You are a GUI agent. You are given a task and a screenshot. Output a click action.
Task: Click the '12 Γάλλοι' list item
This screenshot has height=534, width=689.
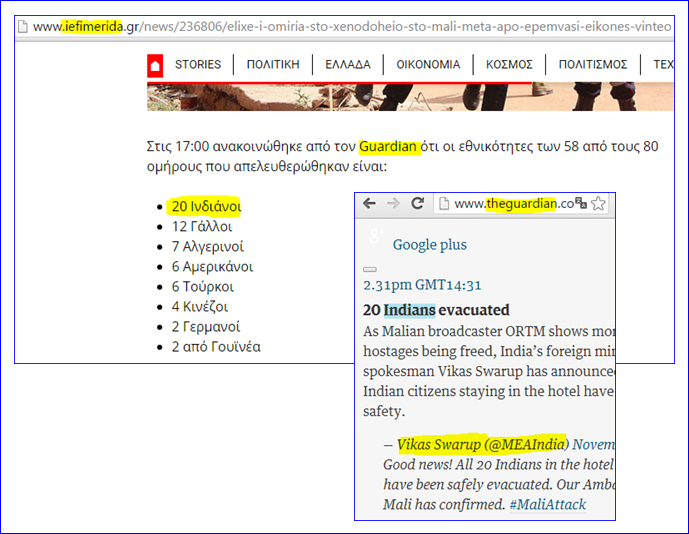click(x=202, y=226)
